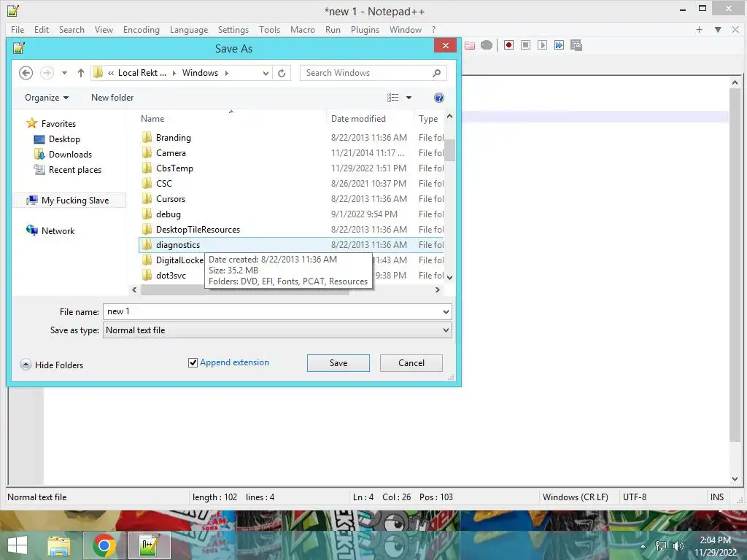Select Network in navigation pane
This screenshot has width=747, height=560.
(50, 231)
